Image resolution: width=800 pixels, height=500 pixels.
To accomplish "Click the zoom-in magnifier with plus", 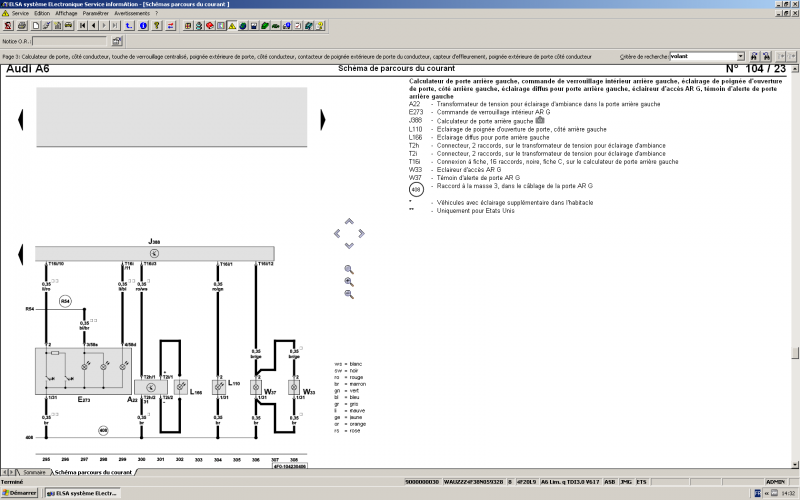I will click(349, 282).
